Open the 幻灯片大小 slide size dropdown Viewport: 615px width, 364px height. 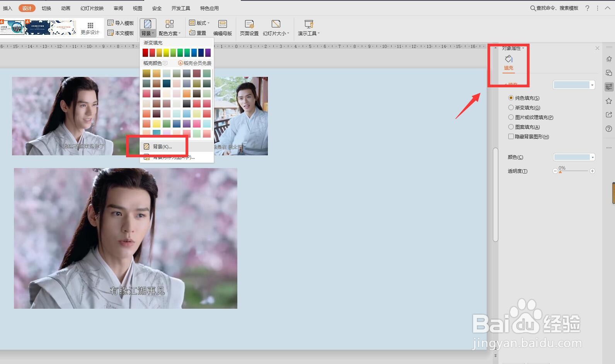click(x=276, y=28)
